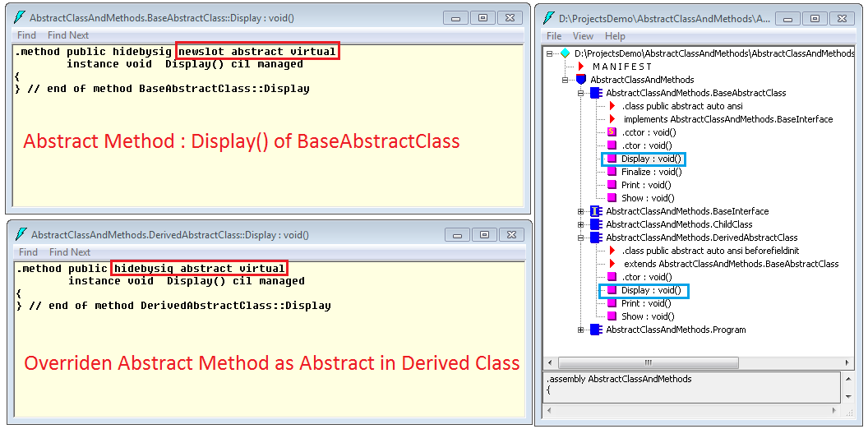Click the ChildClass blue class icon
Viewport: 868px width, 429px height.
coord(596,224)
